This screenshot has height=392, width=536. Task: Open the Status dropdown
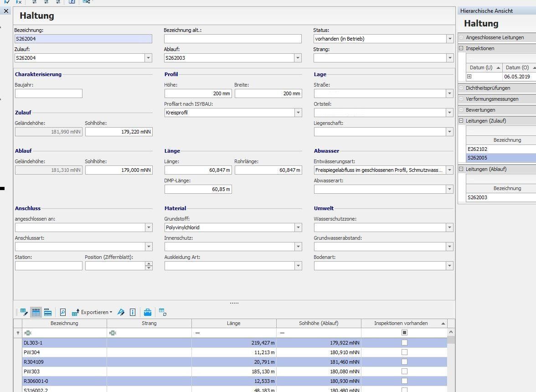coord(449,39)
